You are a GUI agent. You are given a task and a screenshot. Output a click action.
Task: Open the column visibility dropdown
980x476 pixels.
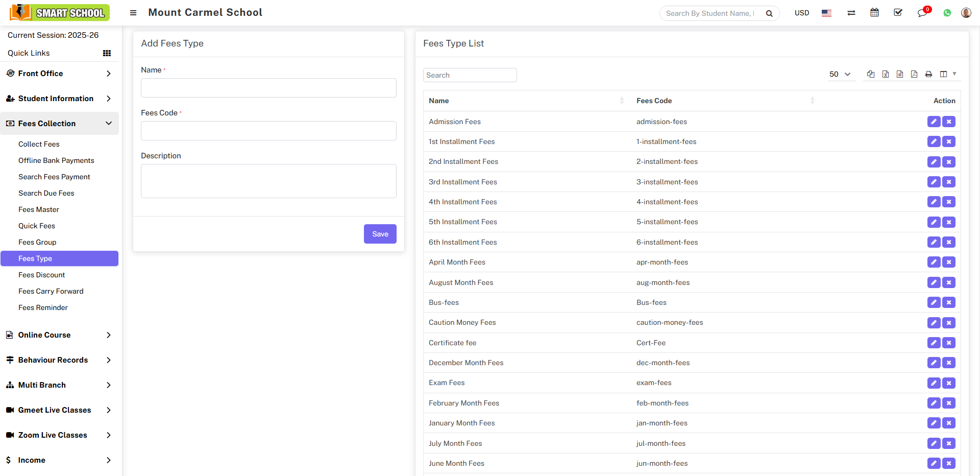point(948,75)
